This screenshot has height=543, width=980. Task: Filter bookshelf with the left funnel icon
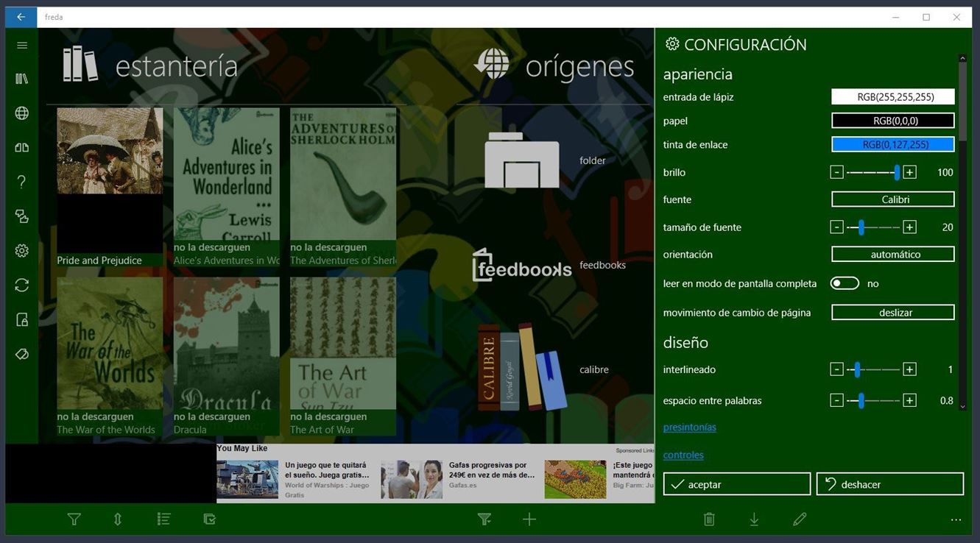(74, 519)
